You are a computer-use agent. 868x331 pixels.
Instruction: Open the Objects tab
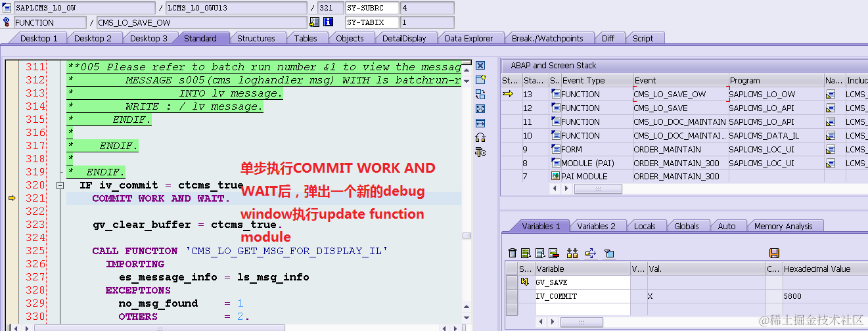click(350, 38)
